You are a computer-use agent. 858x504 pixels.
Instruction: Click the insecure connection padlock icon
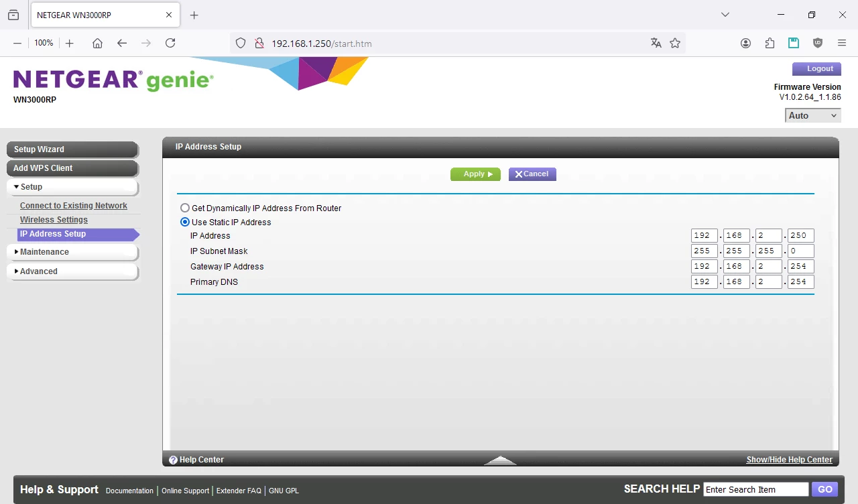point(259,44)
